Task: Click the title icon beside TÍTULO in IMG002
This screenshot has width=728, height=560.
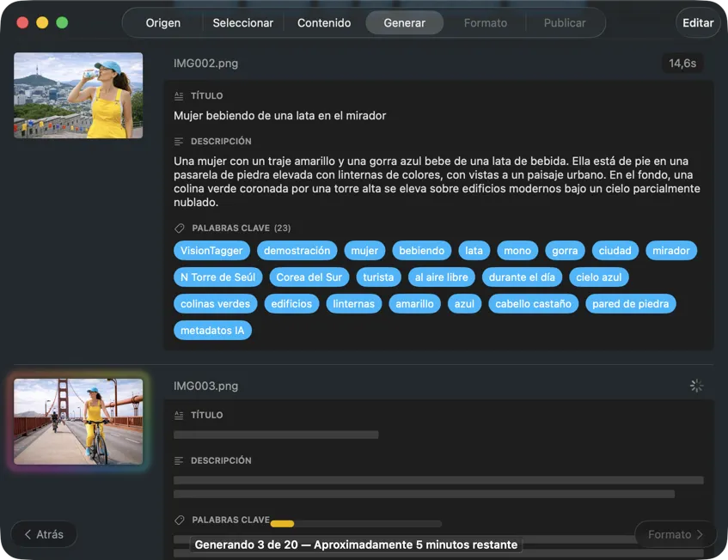Action: coord(179,96)
